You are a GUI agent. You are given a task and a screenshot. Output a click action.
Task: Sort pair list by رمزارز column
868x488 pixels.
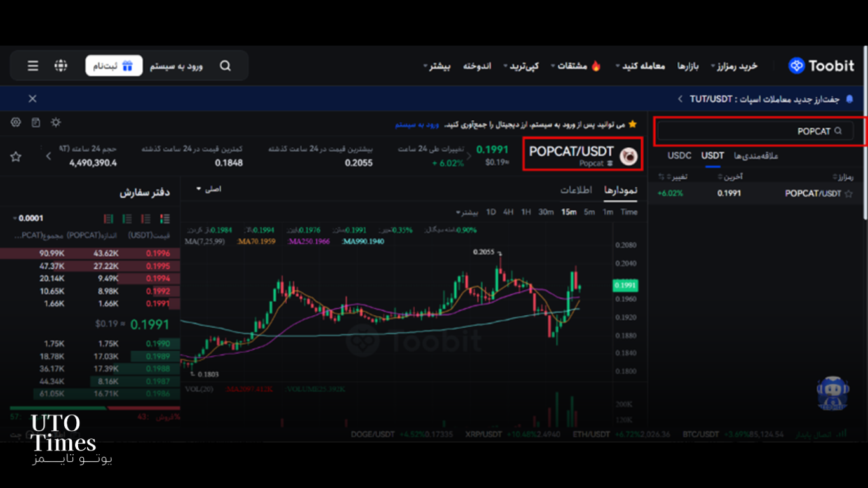tap(844, 177)
